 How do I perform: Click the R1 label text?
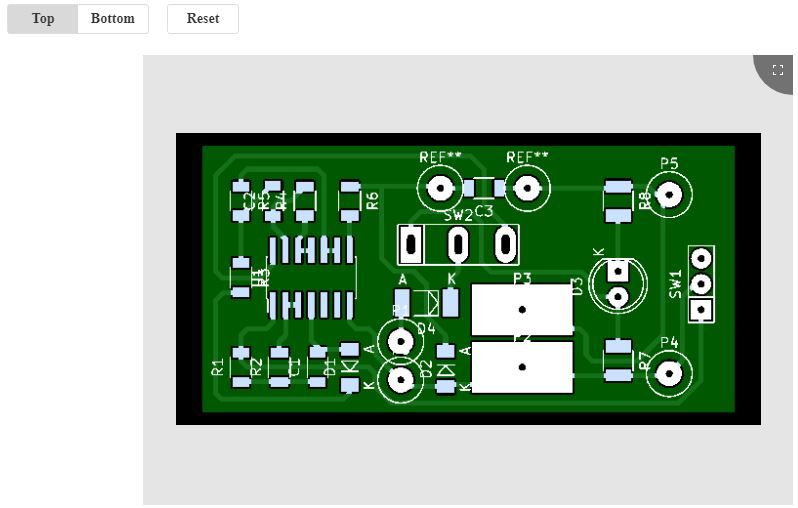coord(218,367)
